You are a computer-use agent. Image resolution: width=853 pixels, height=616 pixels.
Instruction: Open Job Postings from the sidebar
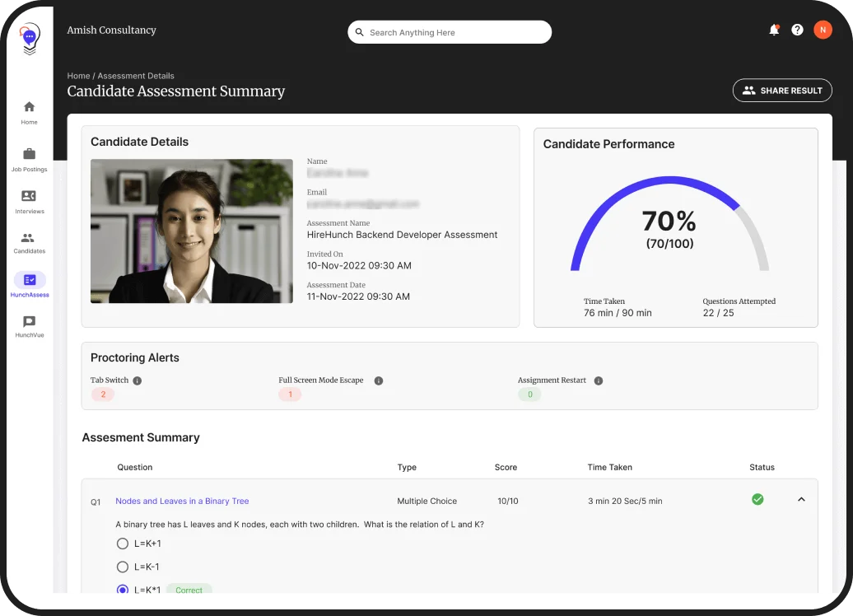click(29, 159)
